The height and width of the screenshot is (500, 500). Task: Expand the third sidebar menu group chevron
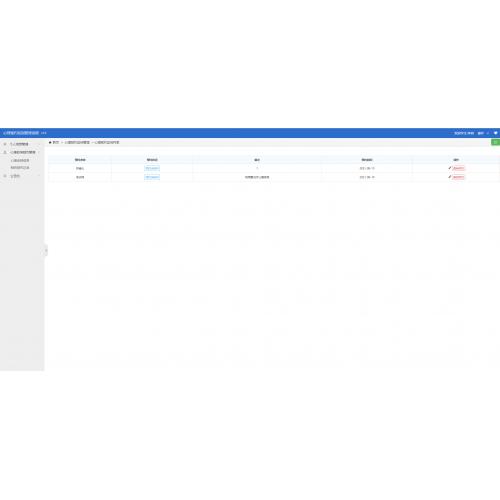pos(39,176)
